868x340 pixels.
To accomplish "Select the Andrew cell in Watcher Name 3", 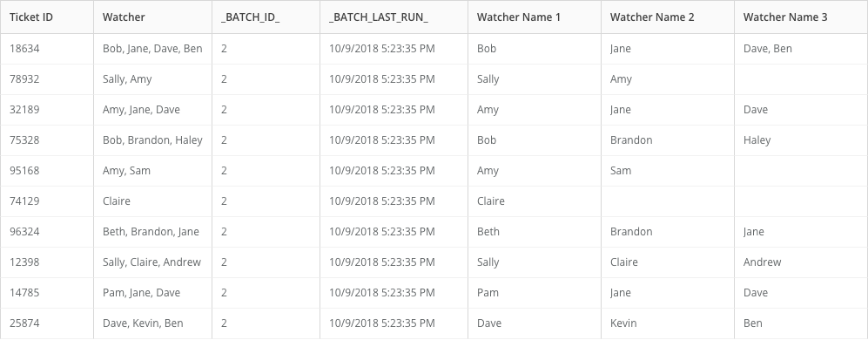I will coord(801,262).
